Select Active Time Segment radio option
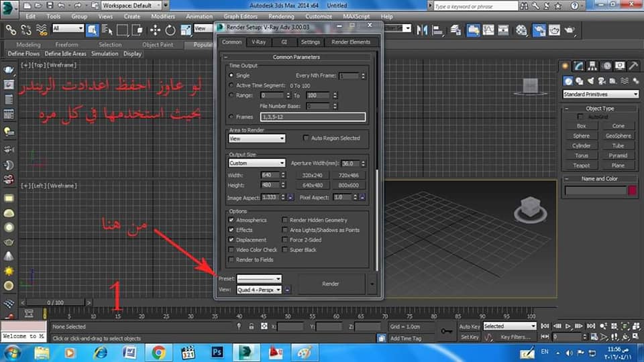The width and height of the screenshot is (644, 362). [231, 85]
